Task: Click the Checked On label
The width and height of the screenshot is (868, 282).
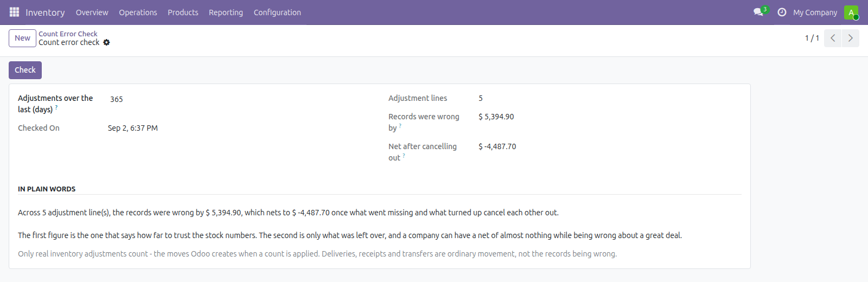Action: click(x=39, y=128)
